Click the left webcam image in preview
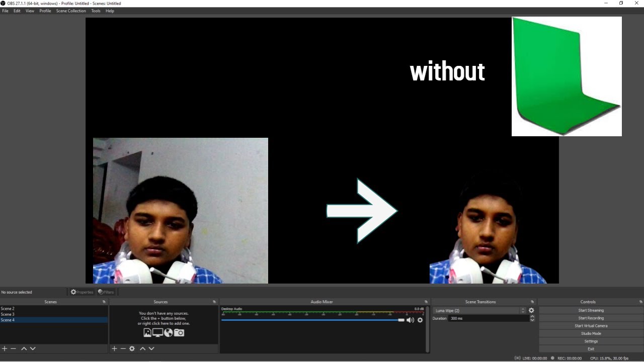Screen dimensions: 644x362 tap(181, 211)
